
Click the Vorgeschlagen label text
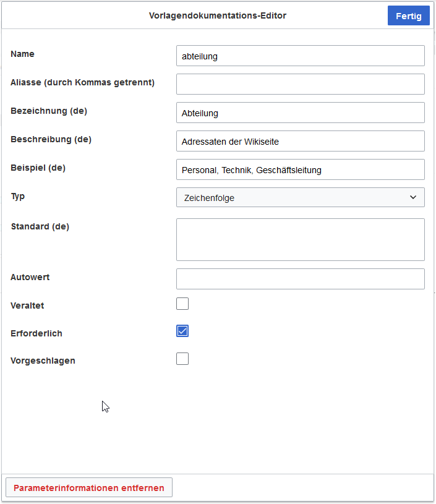pos(43,361)
